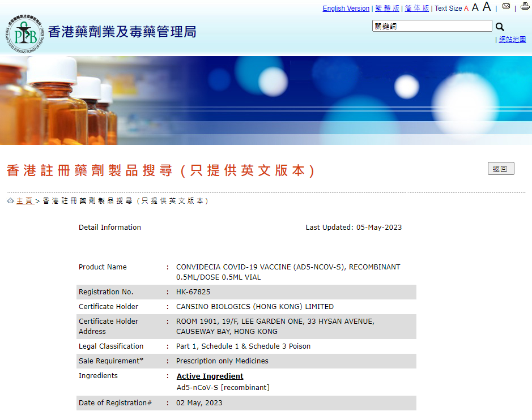Click the 主頁 breadcrumb link

tap(25, 201)
